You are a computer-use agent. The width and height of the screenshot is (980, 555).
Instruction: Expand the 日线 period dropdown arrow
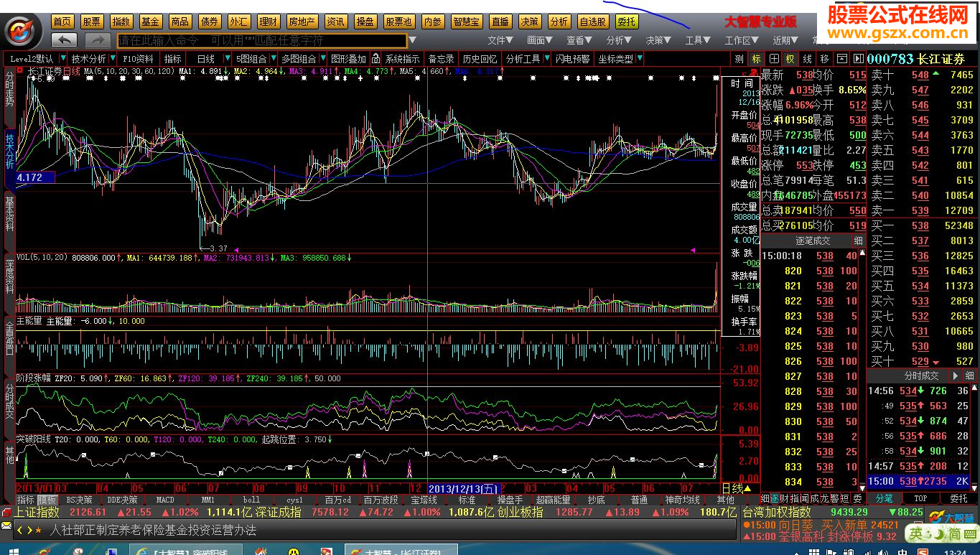coord(225,59)
